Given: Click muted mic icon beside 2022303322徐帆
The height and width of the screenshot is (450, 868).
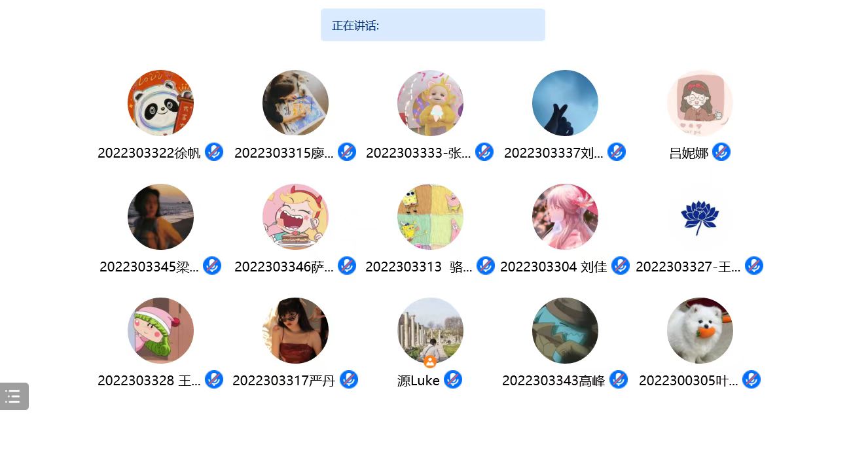Looking at the screenshot, I should tap(214, 152).
